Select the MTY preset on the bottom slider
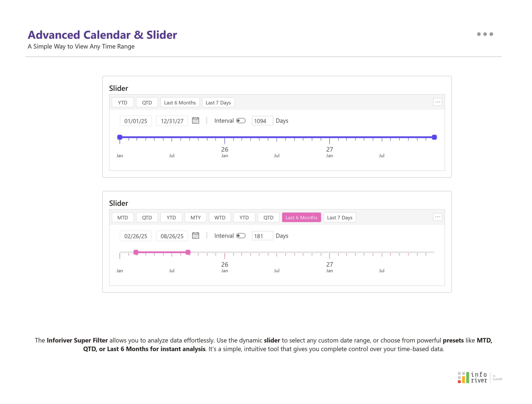The image size is (532, 404). pos(195,217)
